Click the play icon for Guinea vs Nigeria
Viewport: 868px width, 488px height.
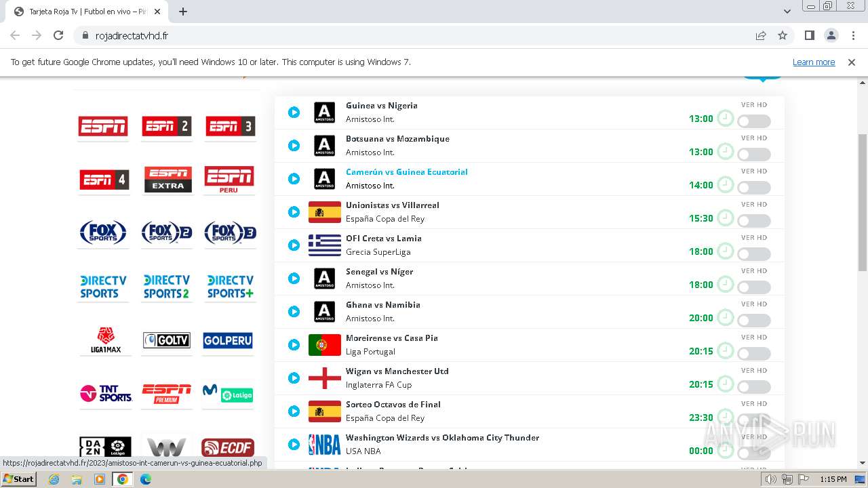point(294,113)
